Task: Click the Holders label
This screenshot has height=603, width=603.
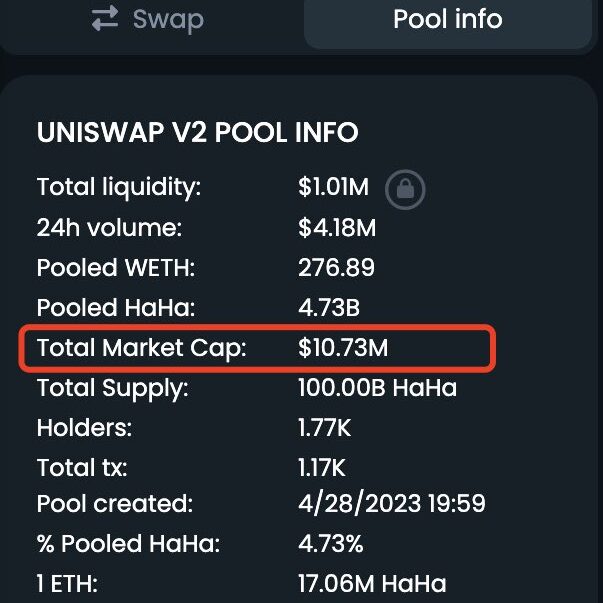Action: pos(84,428)
